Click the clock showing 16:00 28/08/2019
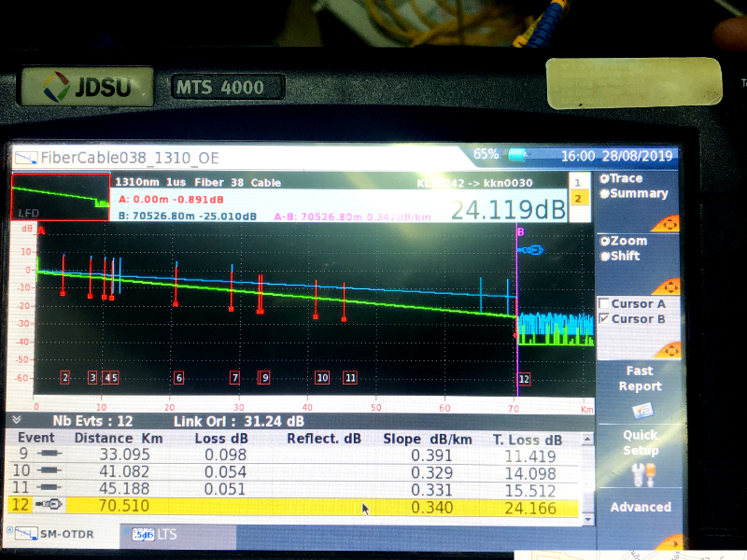The width and height of the screenshot is (747, 560). pyautogui.click(x=616, y=156)
